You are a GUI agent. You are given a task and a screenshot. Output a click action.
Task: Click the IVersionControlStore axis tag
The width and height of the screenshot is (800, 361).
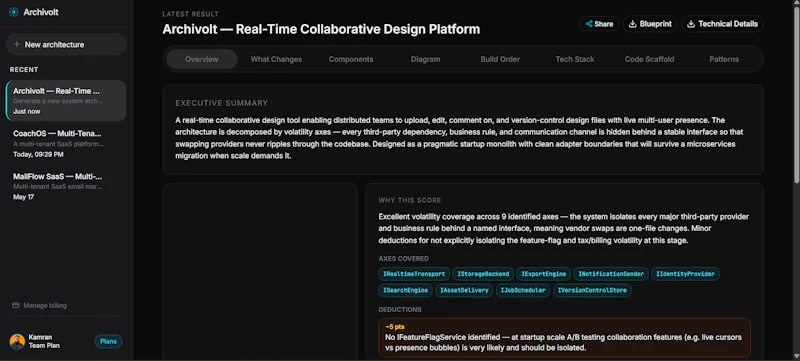coord(592,291)
